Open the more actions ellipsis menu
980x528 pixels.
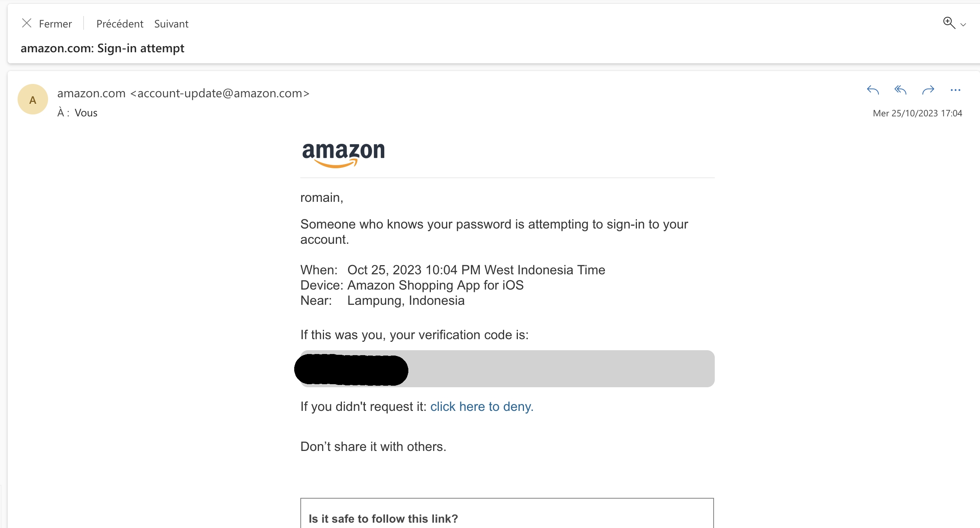pos(955,90)
